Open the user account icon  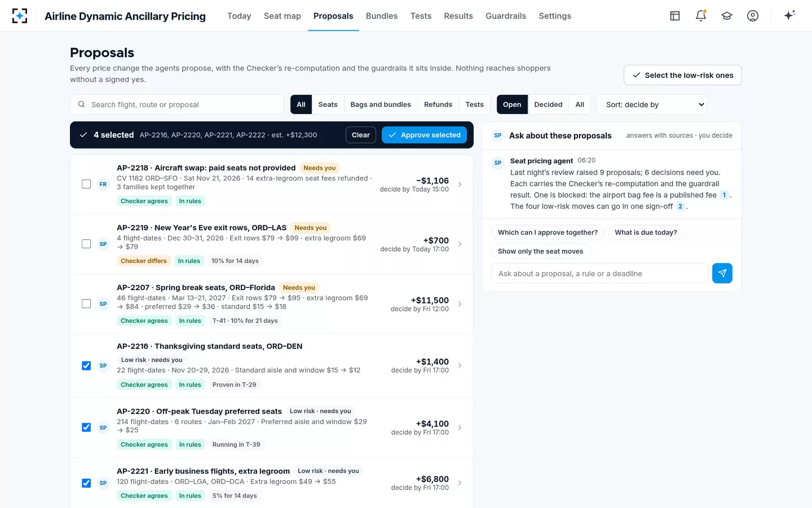point(753,16)
